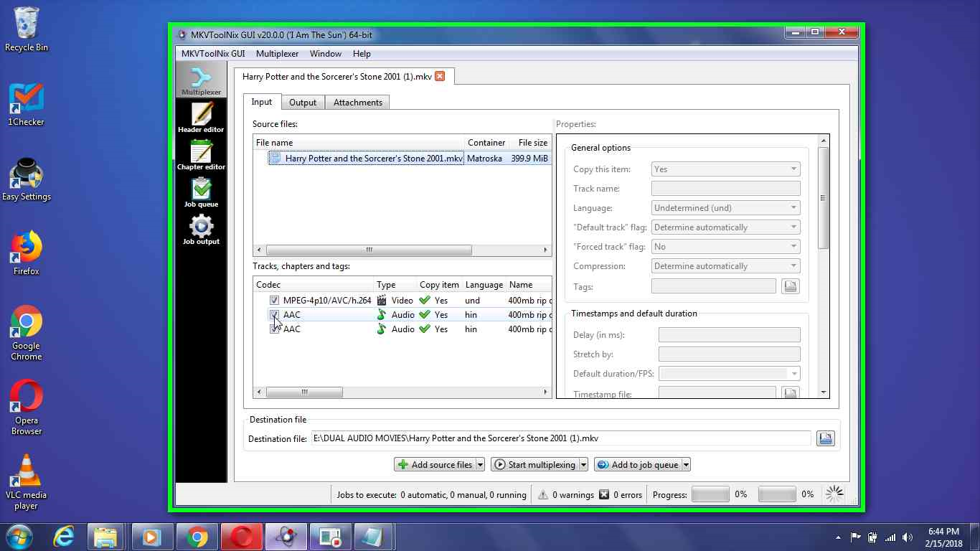980x551 pixels.
Task: Expand the arrow beside Start multiplexing
Action: 583,465
